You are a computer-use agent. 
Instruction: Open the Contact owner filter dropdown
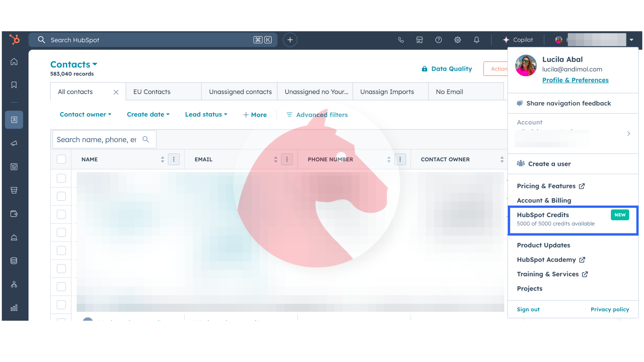click(85, 114)
